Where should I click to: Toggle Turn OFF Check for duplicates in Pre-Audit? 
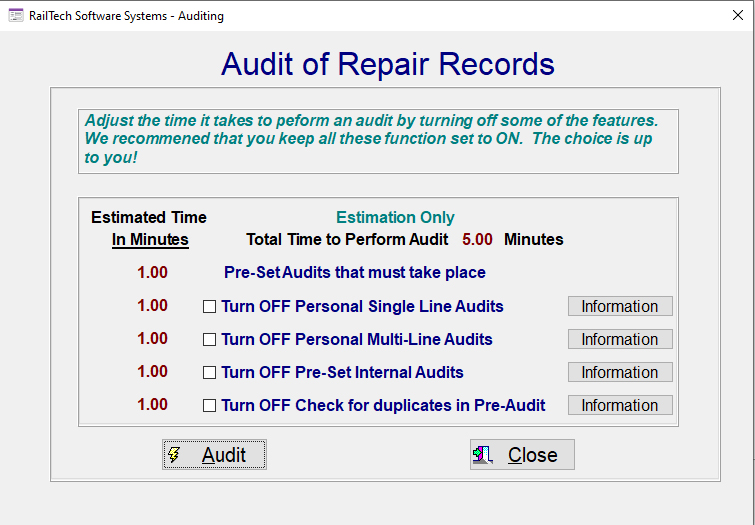pyautogui.click(x=209, y=406)
